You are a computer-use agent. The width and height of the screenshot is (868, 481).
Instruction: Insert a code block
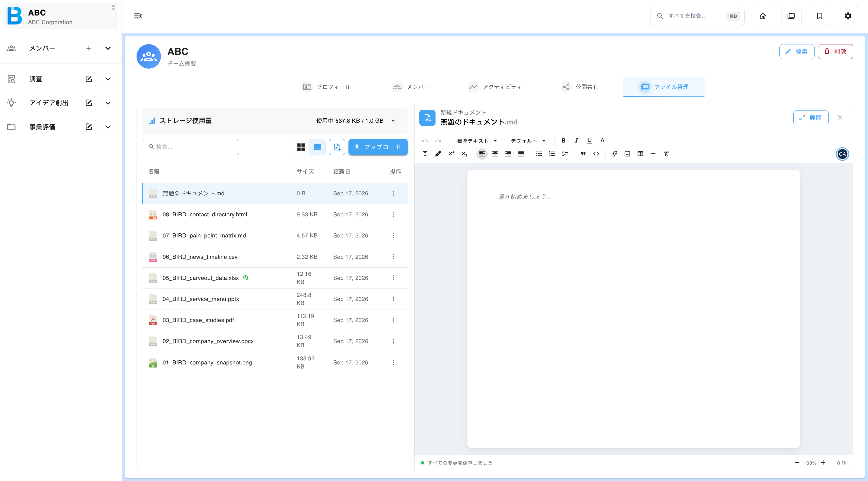[x=596, y=154]
